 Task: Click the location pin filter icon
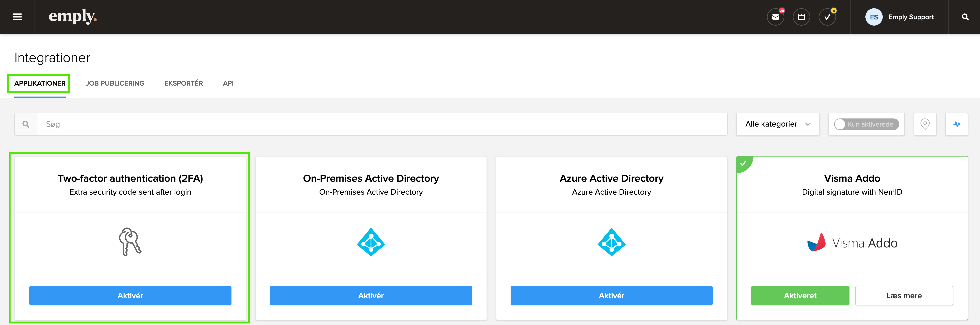click(x=925, y=124)
